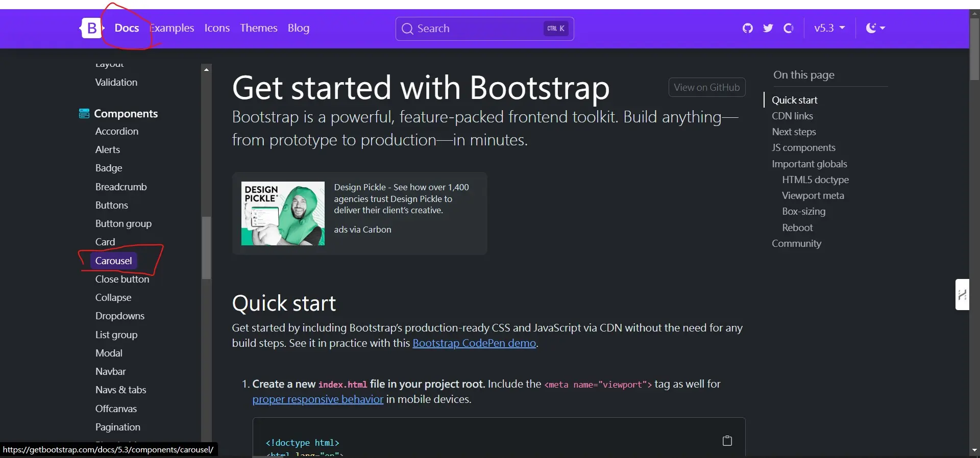Click the Components section icon in the sidebar
Viewport: 980px width, 458px height.
84,114
